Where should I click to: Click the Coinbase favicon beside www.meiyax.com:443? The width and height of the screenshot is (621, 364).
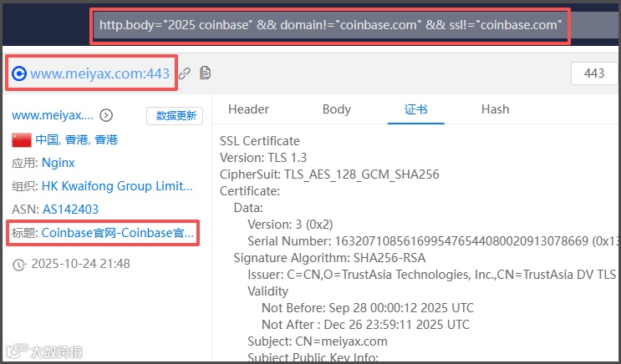tap(19, 73)
